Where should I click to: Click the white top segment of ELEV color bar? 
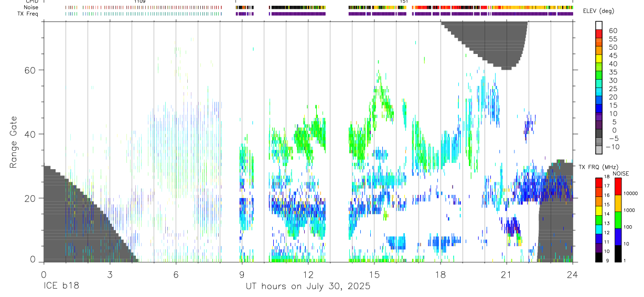pyautogui.click(x=599, y=25)
